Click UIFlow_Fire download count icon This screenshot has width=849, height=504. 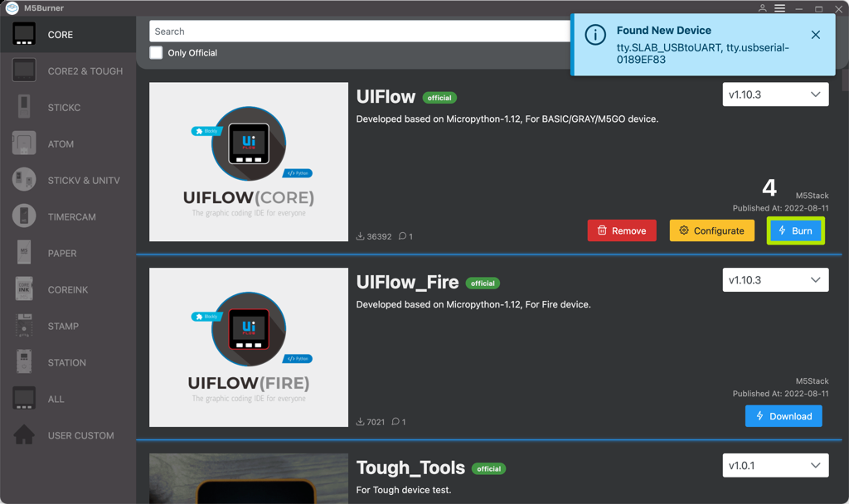(360, 422)
